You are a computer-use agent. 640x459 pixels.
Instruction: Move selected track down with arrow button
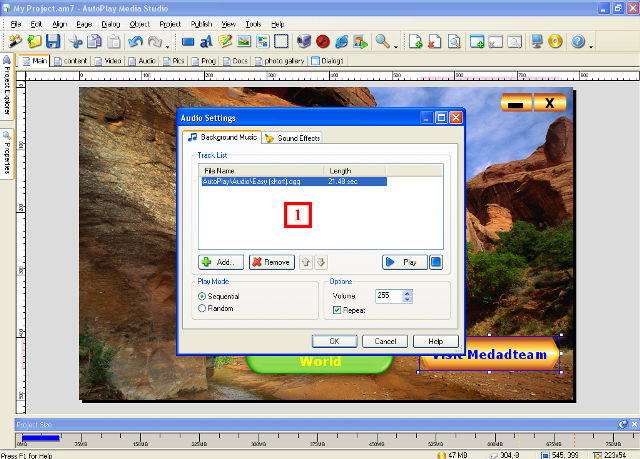pyautogui.click(x=320, y=262)
